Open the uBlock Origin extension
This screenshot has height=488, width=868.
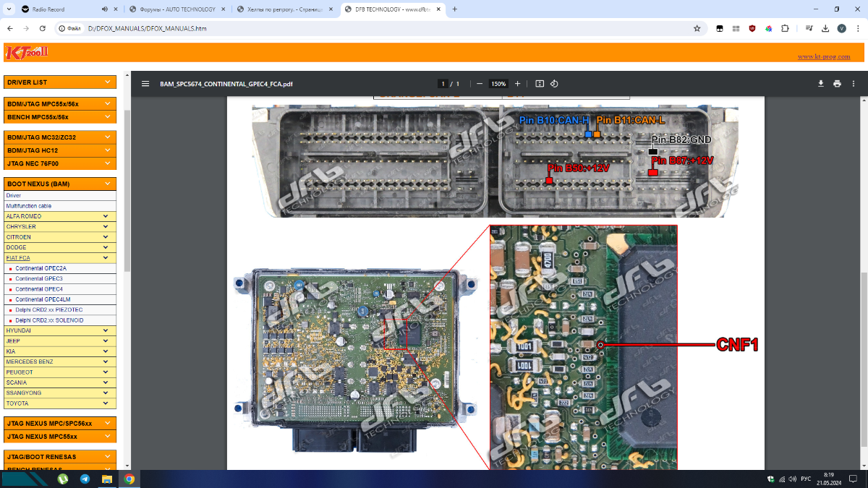(x=752, y=28)
